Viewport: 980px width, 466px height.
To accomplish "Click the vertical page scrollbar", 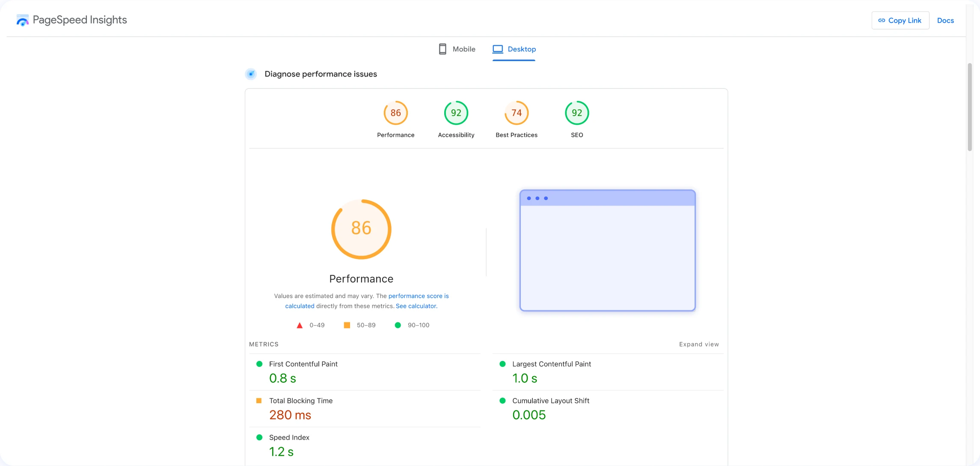I will [969, 107].
